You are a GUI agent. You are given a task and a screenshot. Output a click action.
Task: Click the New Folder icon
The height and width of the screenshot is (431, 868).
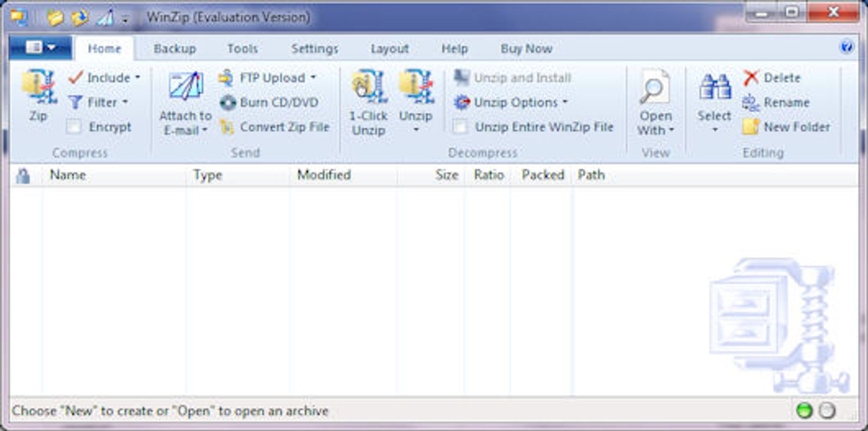coord(751,126)
